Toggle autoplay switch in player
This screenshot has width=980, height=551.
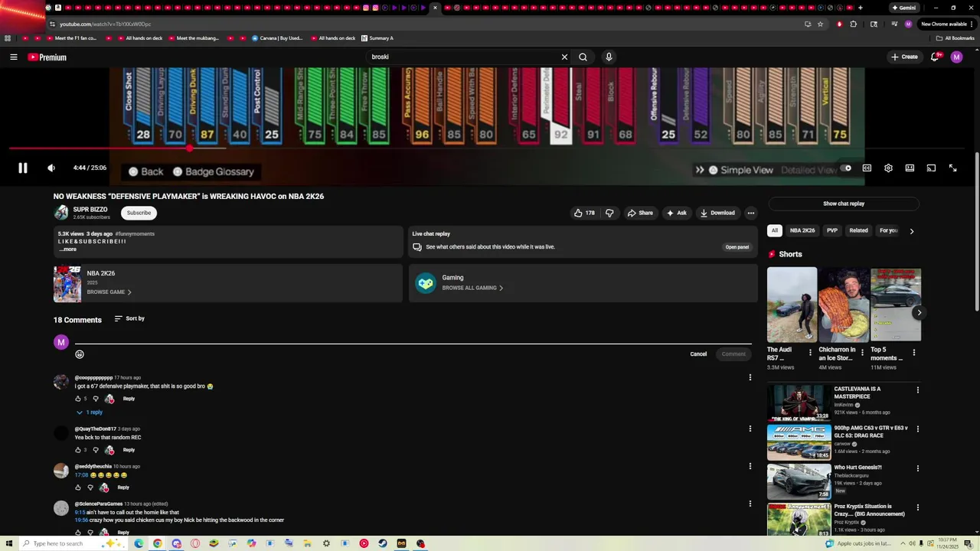845,168
